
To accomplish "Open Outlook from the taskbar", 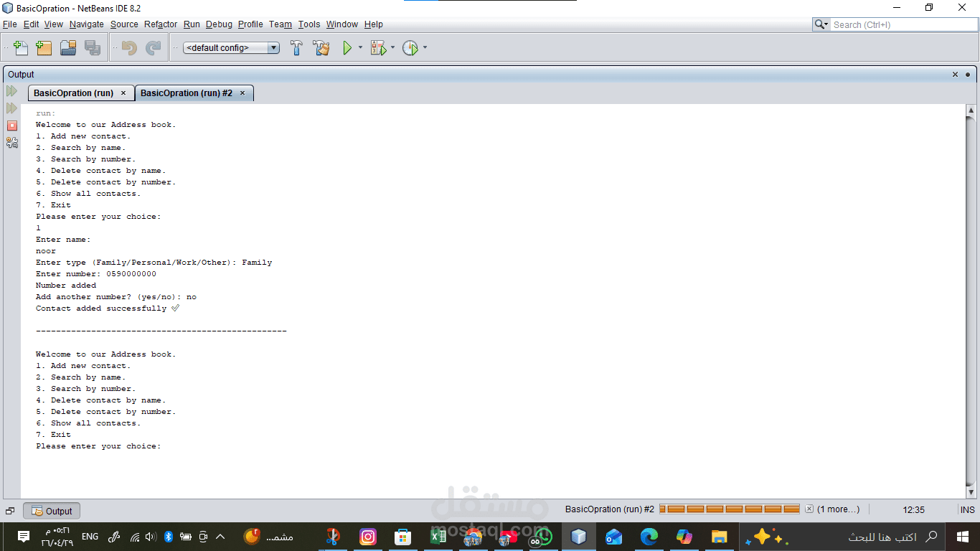I will pos(614,537).
